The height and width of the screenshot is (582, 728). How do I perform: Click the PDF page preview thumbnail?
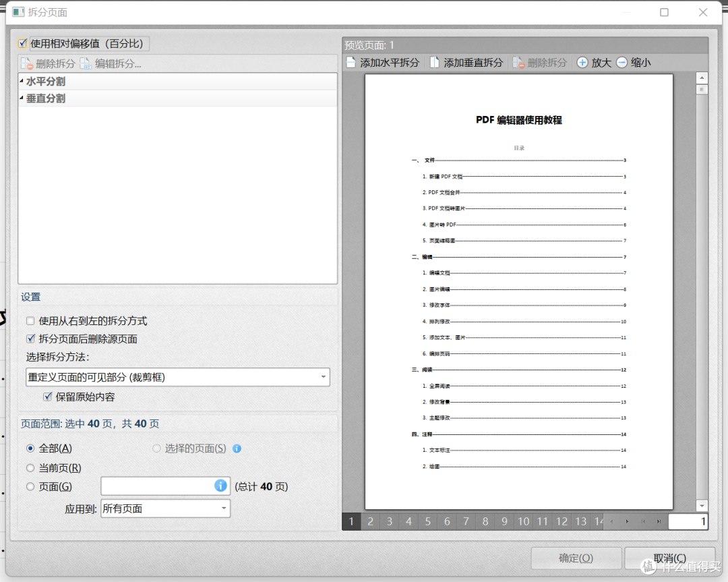518,292
